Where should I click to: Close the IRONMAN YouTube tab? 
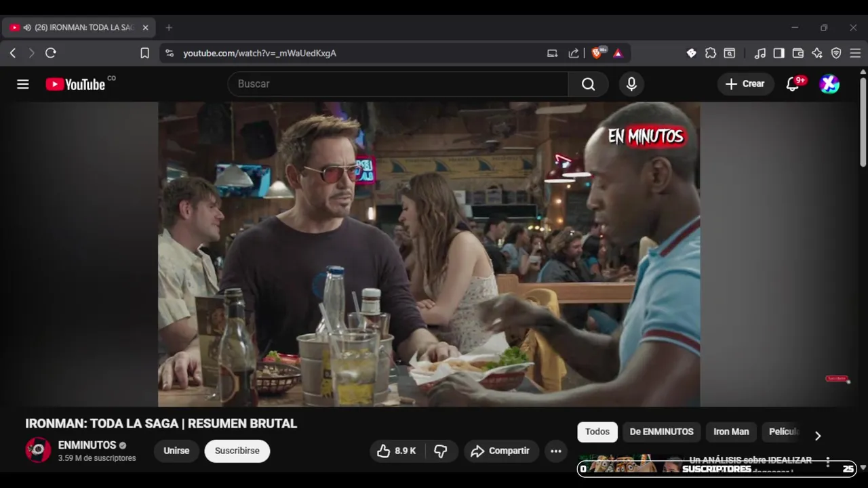(145, 28)
